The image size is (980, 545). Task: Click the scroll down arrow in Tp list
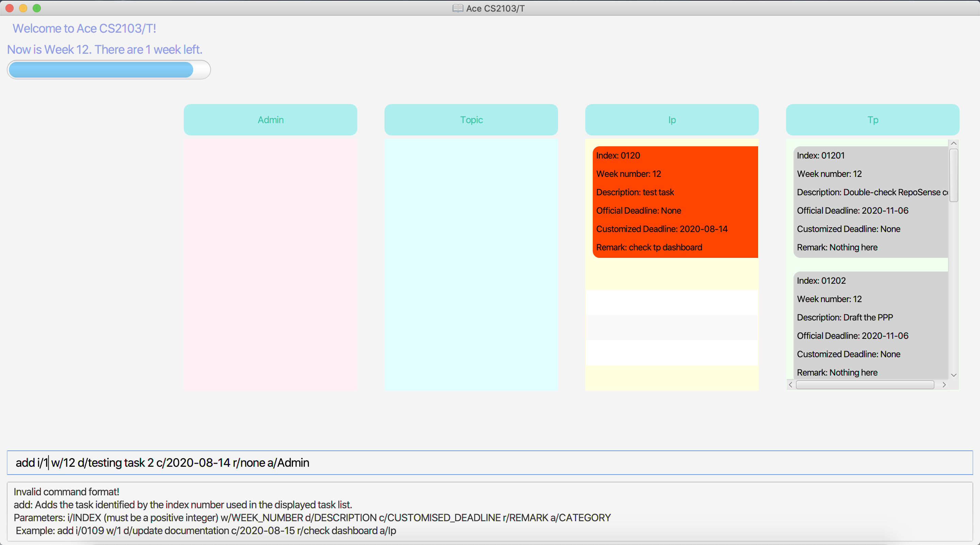[953, 375]
